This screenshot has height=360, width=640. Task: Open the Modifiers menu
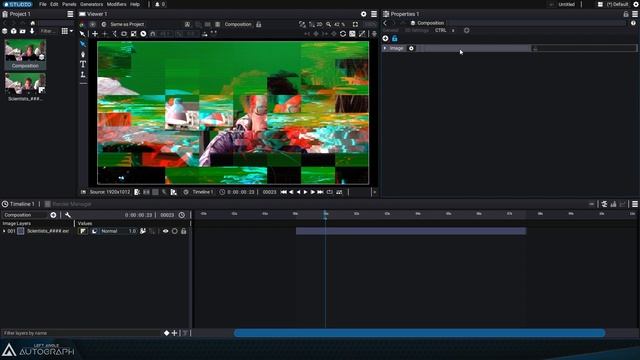(x=116, y=4)
